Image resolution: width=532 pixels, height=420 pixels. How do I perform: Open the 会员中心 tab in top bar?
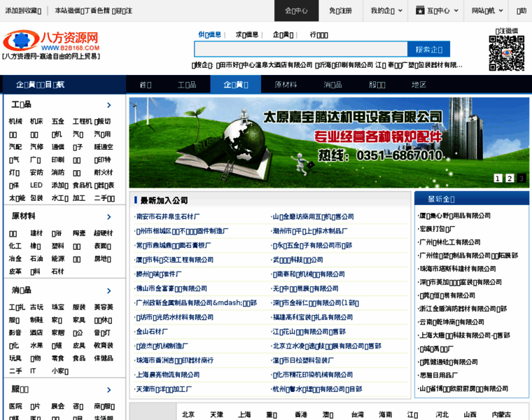click(x=296, y=11)
